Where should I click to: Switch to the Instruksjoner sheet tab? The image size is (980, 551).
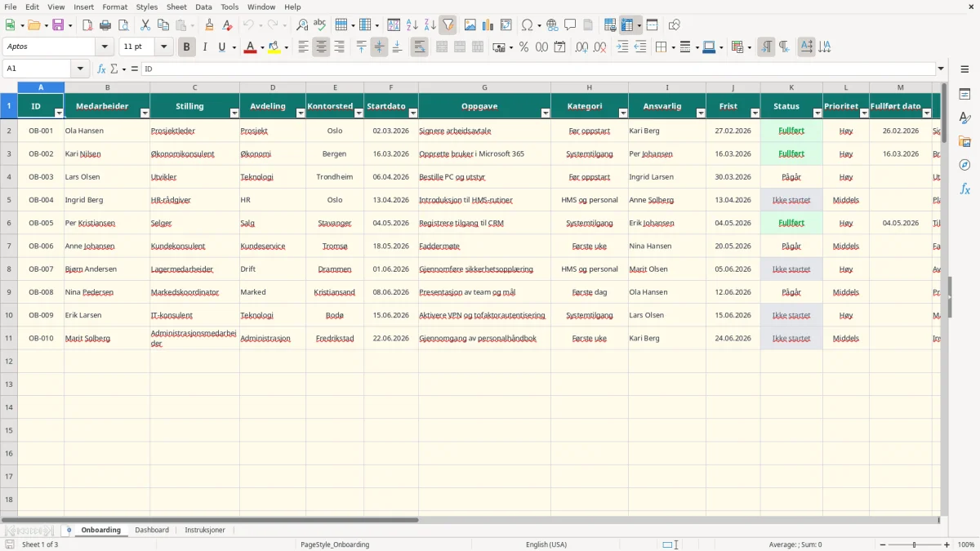pos(205,530)
